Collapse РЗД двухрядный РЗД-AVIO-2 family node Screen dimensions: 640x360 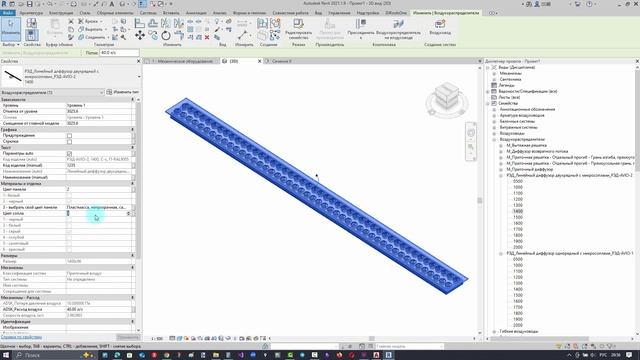[x=501, y=176]
